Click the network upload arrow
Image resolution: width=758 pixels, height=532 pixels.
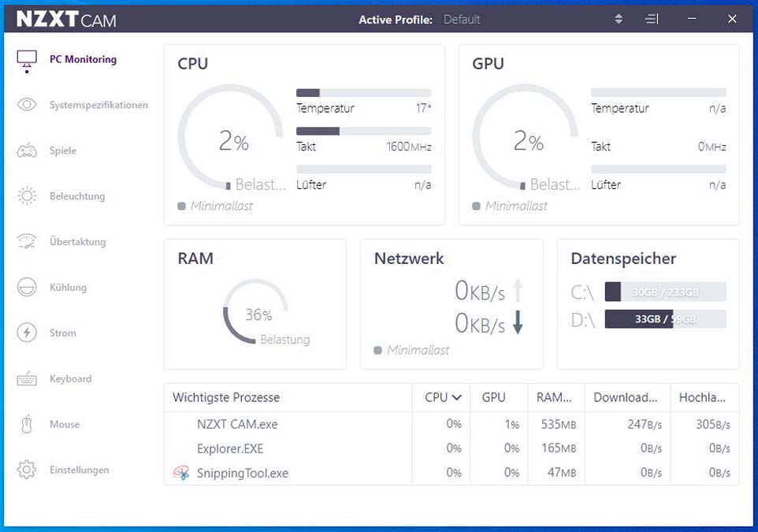point(518,291)
